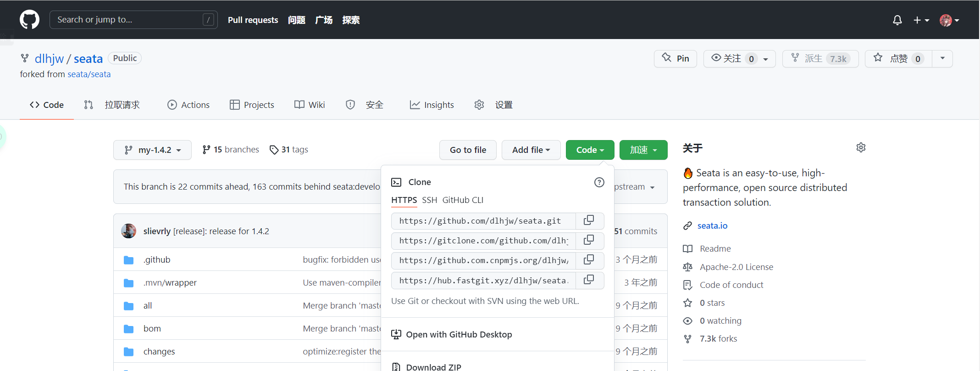Open the seata repository name link

click(88, 59)
